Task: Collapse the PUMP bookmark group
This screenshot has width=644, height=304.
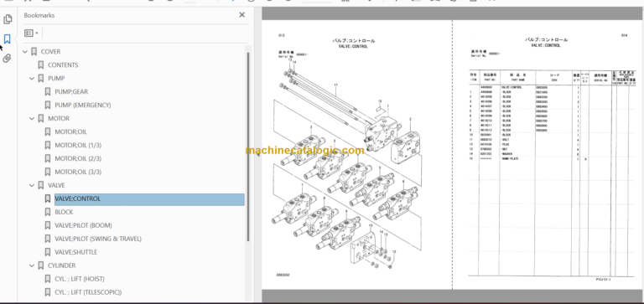Action: (x=32, y=79)
